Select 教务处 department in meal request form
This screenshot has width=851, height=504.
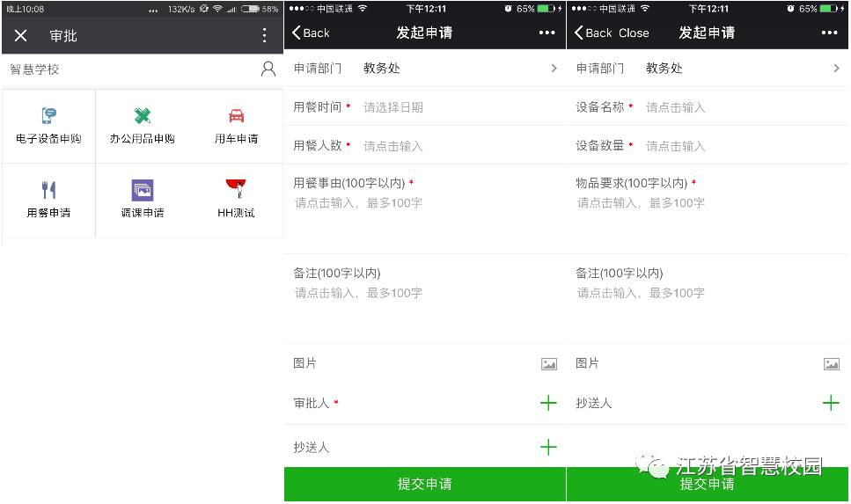tap(382, 69)
